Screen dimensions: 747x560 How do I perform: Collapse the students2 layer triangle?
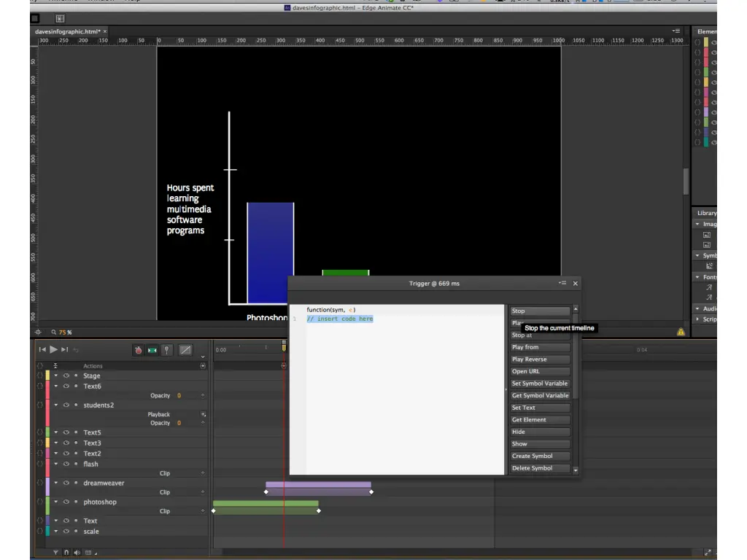[x=55, y=405]
